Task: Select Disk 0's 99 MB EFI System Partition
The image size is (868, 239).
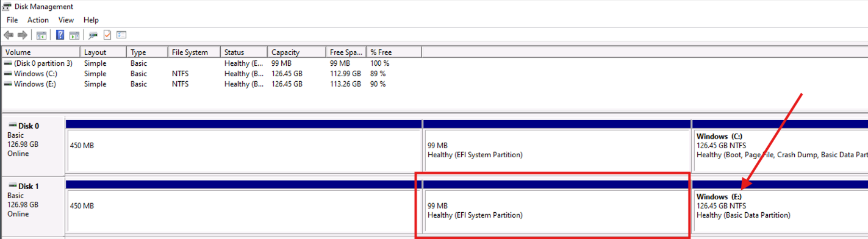Action: 558,146
